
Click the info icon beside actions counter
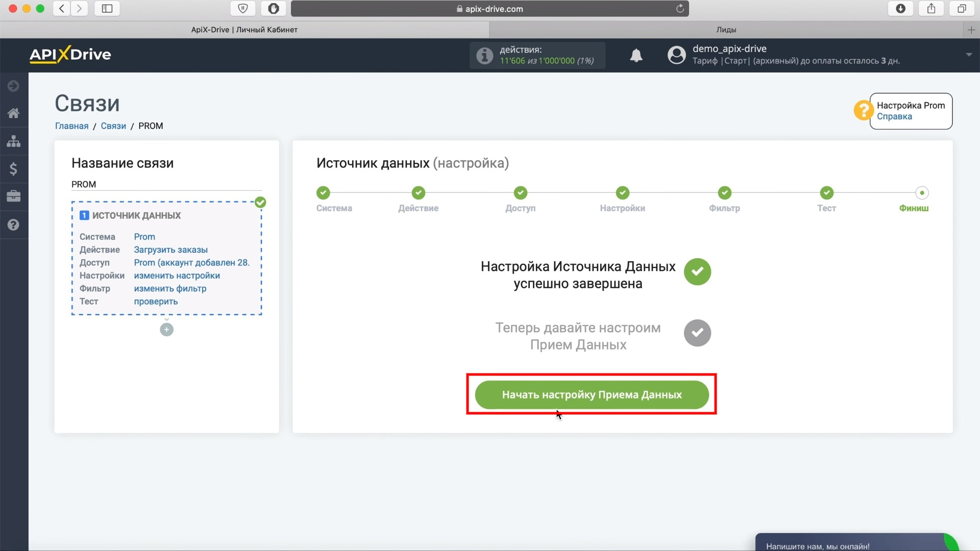[484, 55]
